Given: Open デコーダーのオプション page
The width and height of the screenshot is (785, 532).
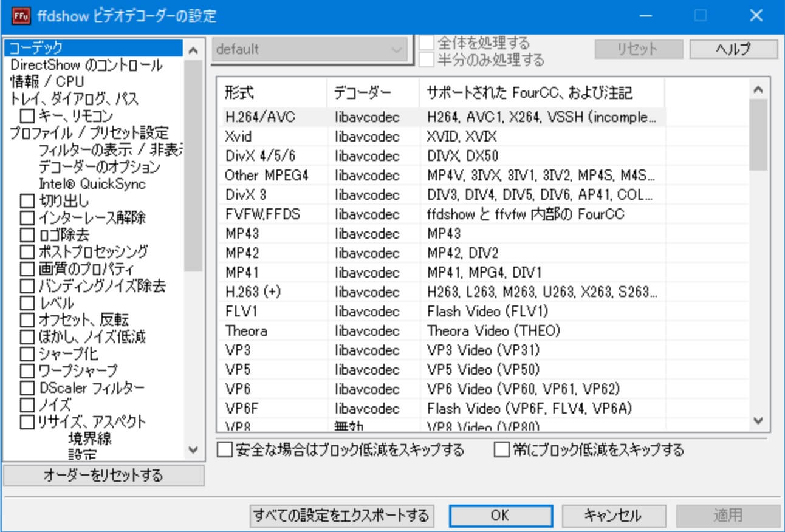Looking at the screenshot, I should 100,167.
